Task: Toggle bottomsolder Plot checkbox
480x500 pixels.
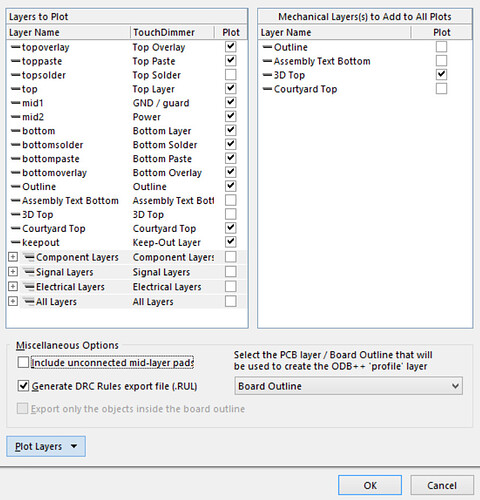Action: (230, 144)
